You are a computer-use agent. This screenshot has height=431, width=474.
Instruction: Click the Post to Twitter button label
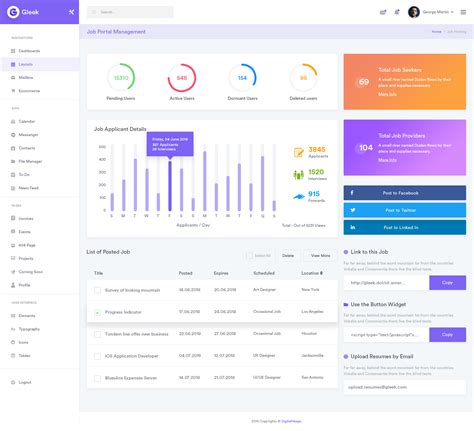click(x=400, y=210)
